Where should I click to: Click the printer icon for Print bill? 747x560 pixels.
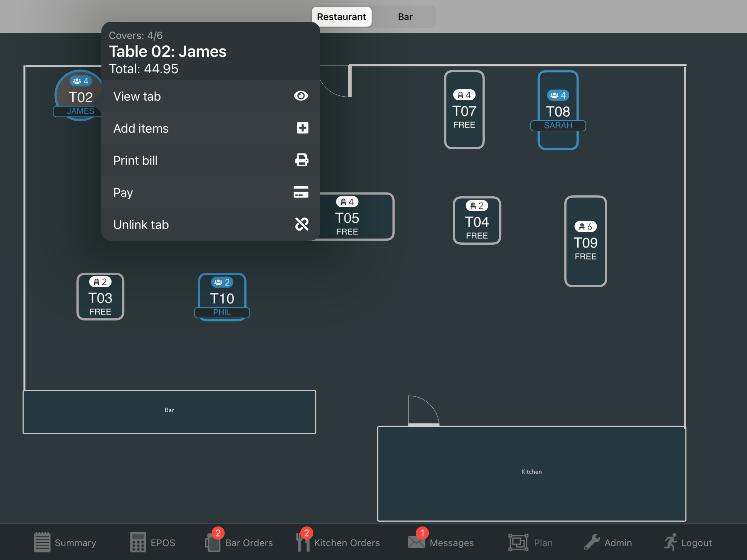[302, 160]
